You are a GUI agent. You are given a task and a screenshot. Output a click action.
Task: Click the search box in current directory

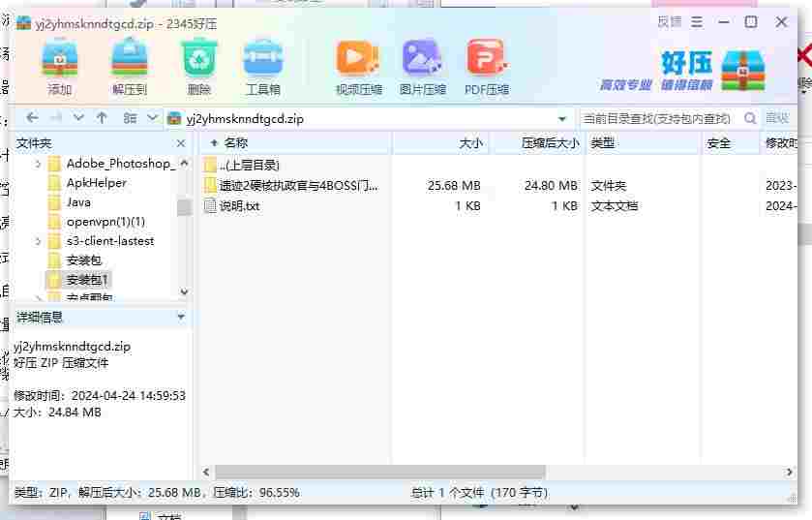point(658,118)
